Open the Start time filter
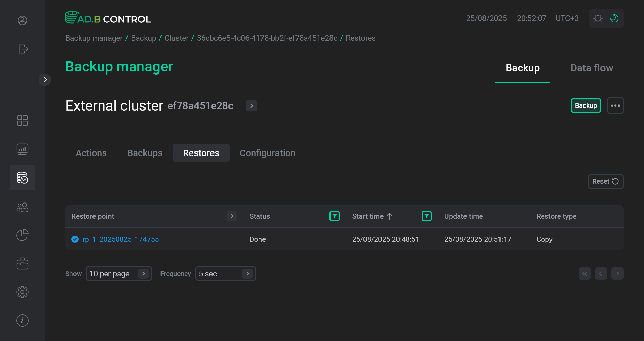Image resolution: width=644 pixels, height=341 pixels. 426,216
